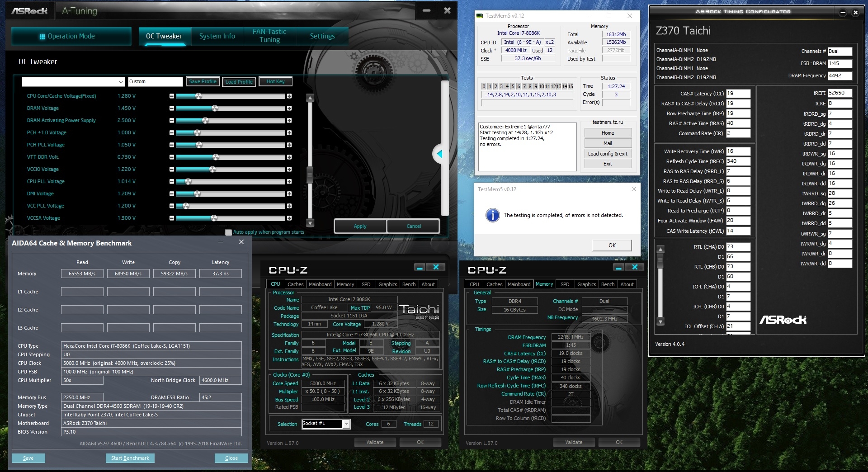
Task: Click the down arrow of OC Tweaker scrollbar
Action: 310,223
